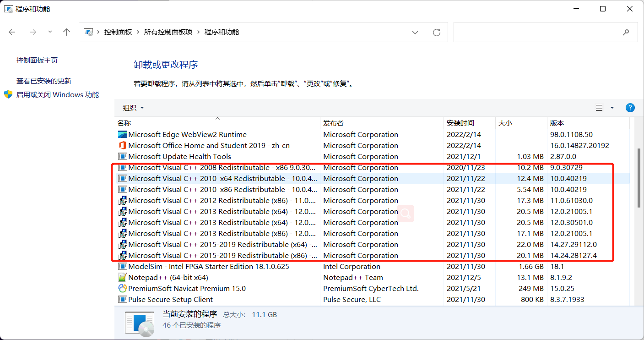
Task: Click publisher Intel Corporation cell
Action: pos(352,267)
